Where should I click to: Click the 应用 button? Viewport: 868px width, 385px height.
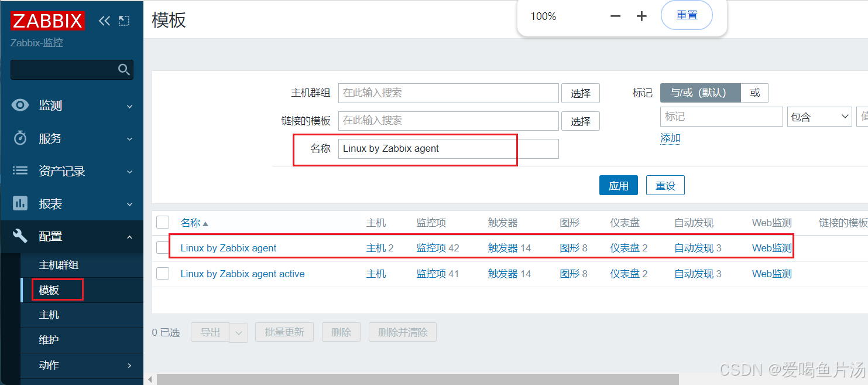tap(618, 186)
